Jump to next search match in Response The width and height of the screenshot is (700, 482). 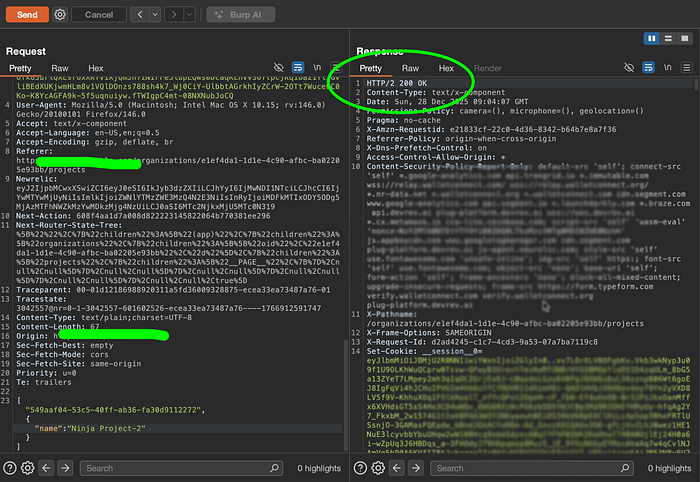point(416,468)
